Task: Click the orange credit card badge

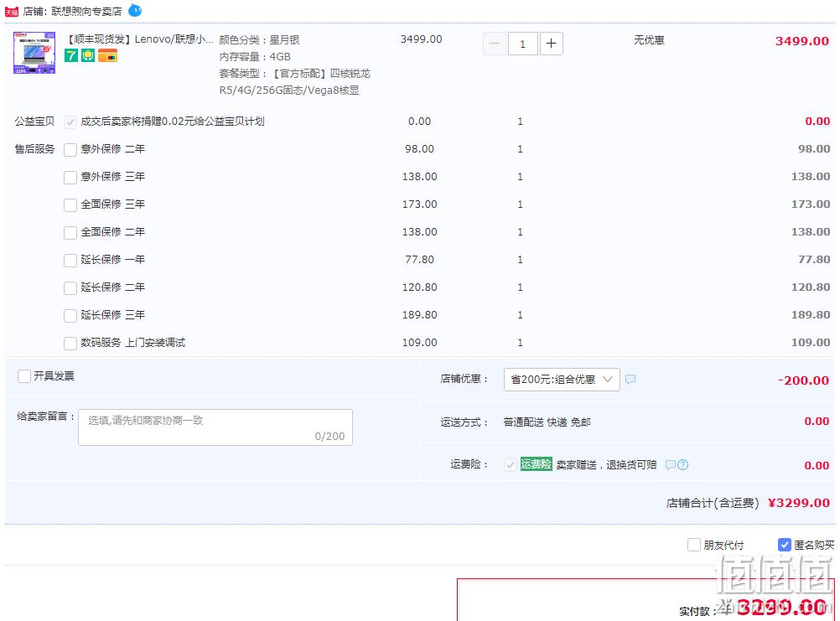Action: 107,55
